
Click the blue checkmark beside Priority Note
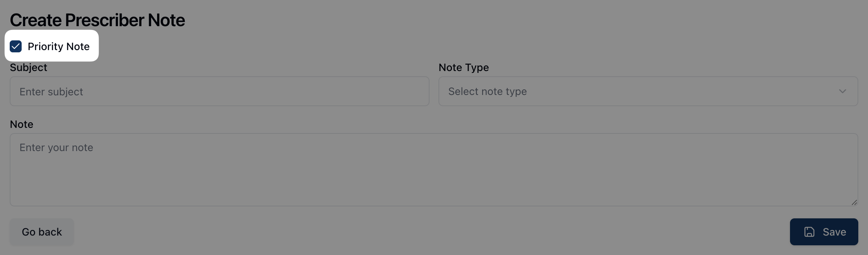[16, 46]
